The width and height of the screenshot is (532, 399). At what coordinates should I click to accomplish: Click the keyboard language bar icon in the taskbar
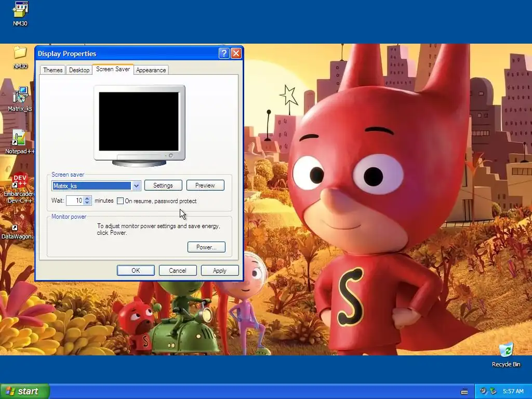click(x=464, y=392)
